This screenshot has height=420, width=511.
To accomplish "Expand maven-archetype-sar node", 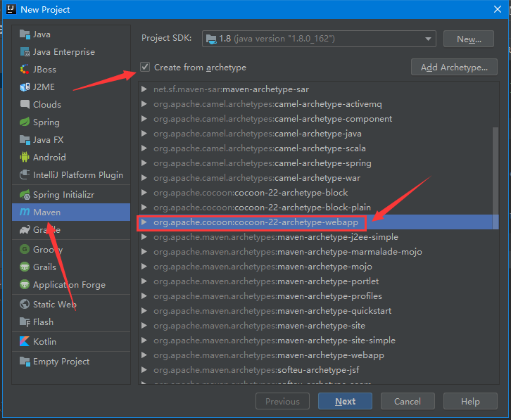I will click(144, 89).
